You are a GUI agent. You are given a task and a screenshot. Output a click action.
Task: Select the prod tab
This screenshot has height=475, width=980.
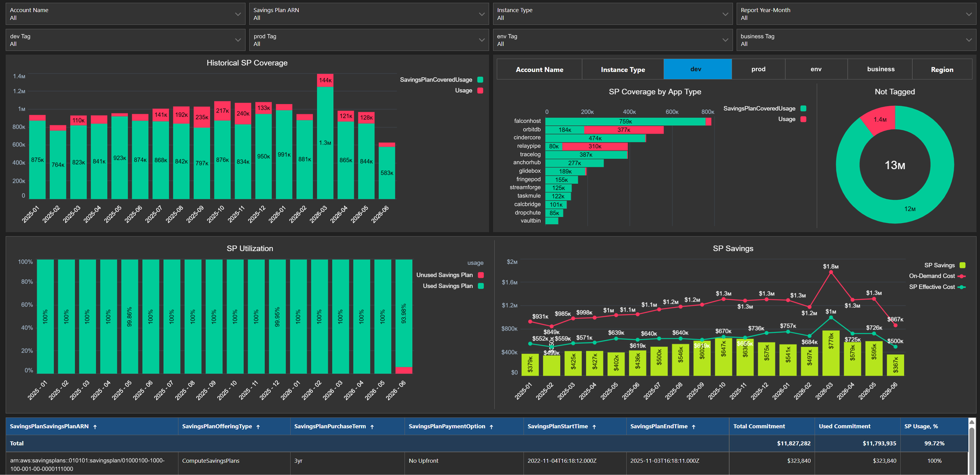[758, 69]
